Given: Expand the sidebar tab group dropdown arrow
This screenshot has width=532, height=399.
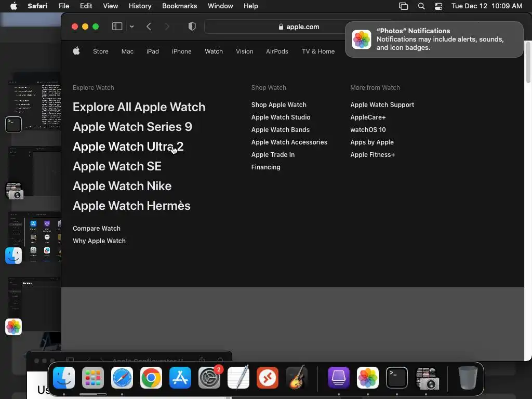Looking at the screenshot, I should pyautogui.click(x=131, y=26).
